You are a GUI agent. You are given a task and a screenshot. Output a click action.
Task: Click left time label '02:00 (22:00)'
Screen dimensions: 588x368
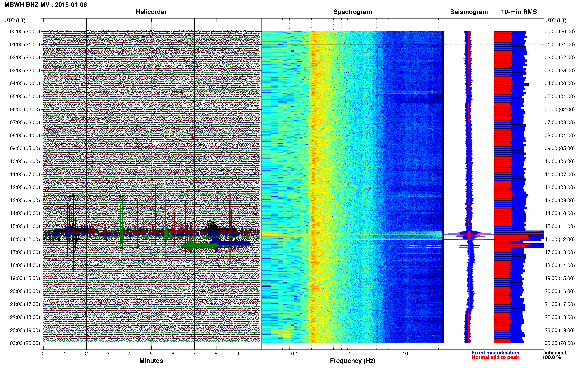25,57
